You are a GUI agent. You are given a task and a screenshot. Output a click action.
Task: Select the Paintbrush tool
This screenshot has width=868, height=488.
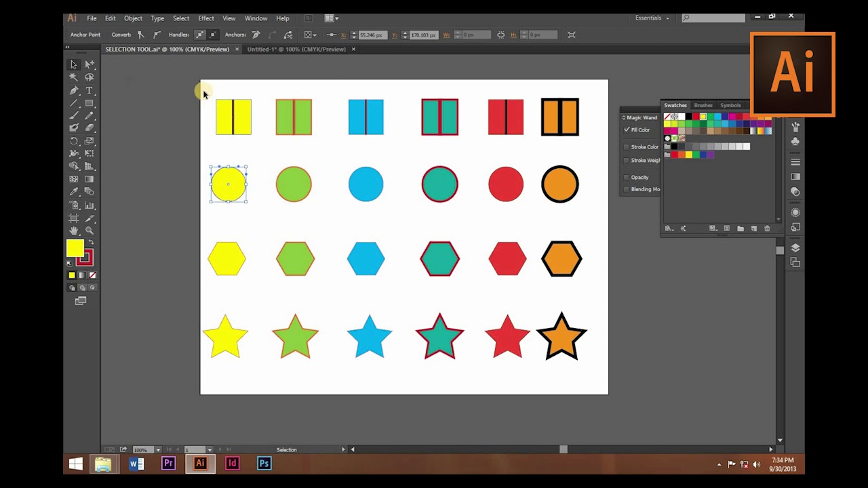point(74,116)
